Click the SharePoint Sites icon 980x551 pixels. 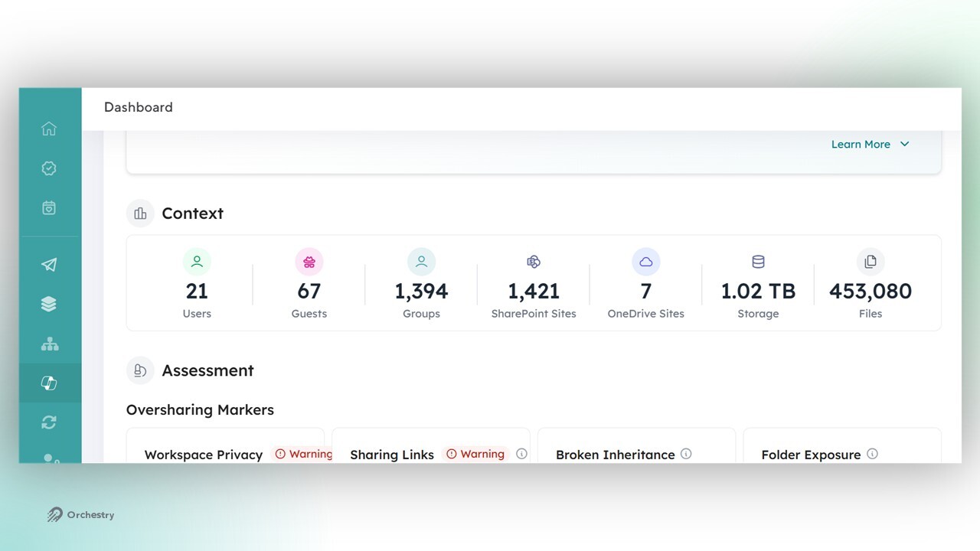coord(534,262)
